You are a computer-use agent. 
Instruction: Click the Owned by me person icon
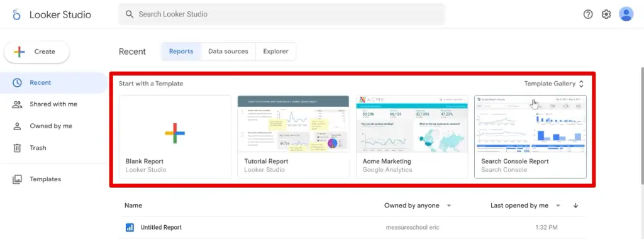click(x=17, y=126)
